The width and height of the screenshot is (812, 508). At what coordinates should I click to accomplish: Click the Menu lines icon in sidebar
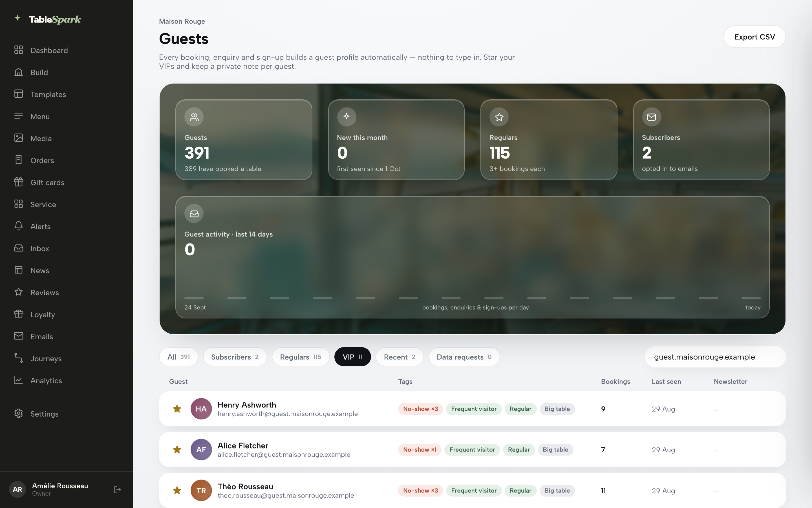pyautogui.click(x=18, y=116)
